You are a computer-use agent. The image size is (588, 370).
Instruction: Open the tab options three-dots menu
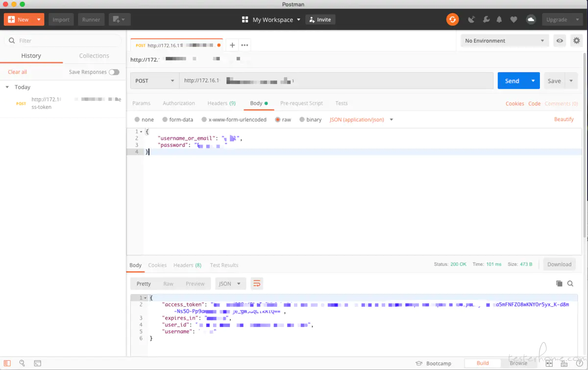tap(245, 45)
